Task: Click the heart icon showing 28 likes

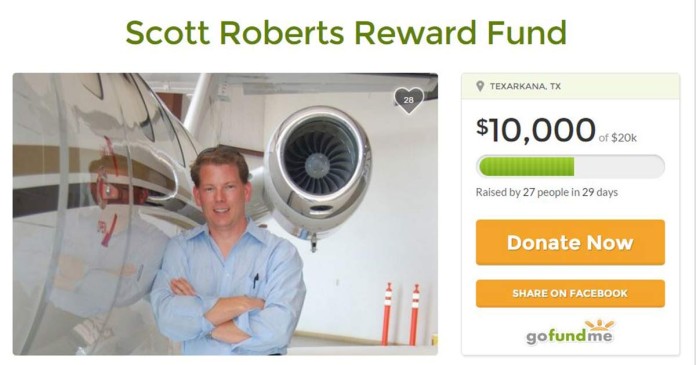Action: point(408,100)
